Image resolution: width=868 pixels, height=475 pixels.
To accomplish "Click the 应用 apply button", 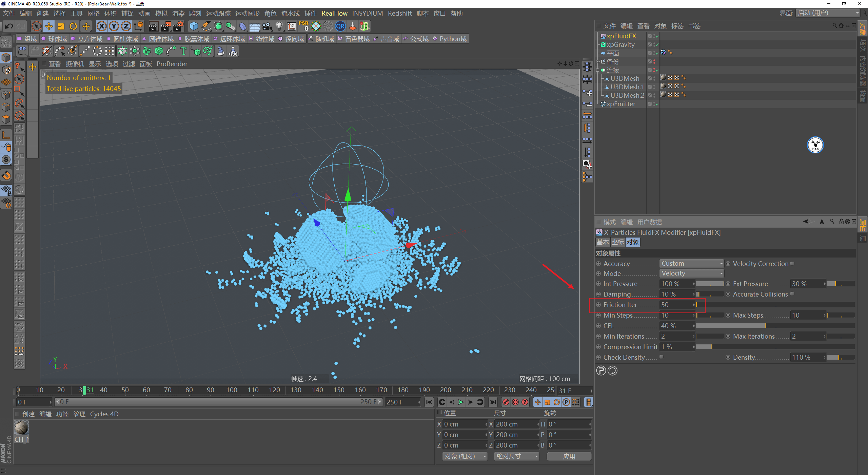I will pos(569,456).
